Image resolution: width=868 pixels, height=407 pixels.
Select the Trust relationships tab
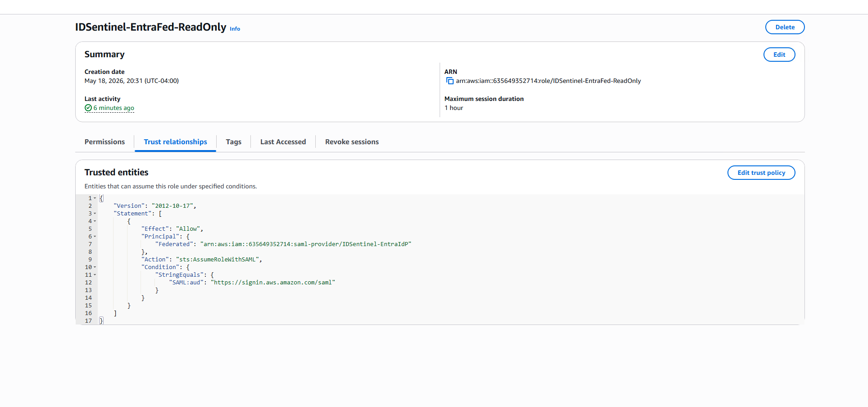click(x=175, y=142)
